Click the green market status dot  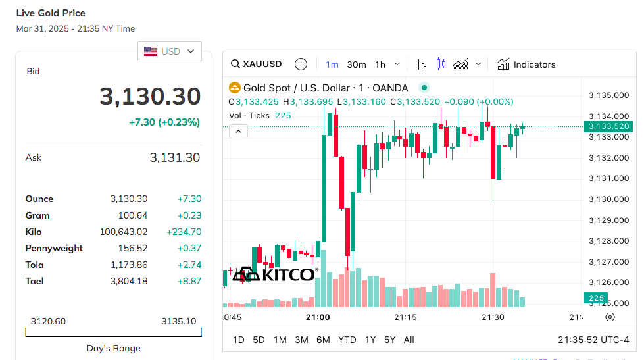tap(424, 88)
